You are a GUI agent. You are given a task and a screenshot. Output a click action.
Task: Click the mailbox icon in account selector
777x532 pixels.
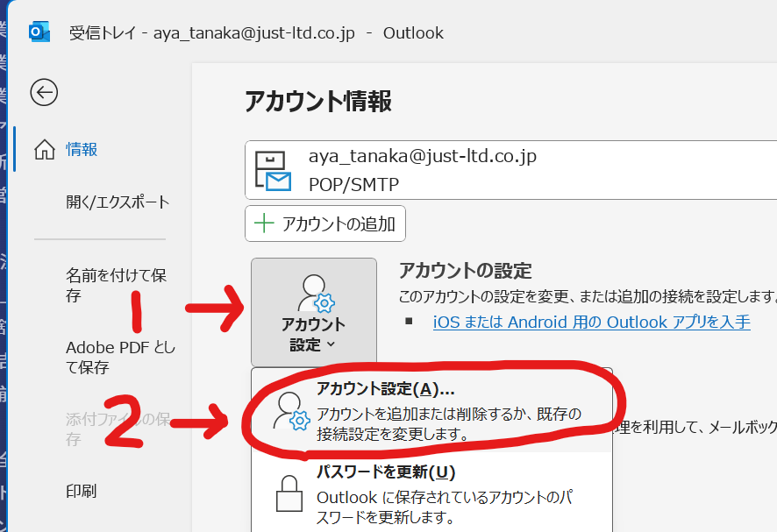tap(273, 171)
